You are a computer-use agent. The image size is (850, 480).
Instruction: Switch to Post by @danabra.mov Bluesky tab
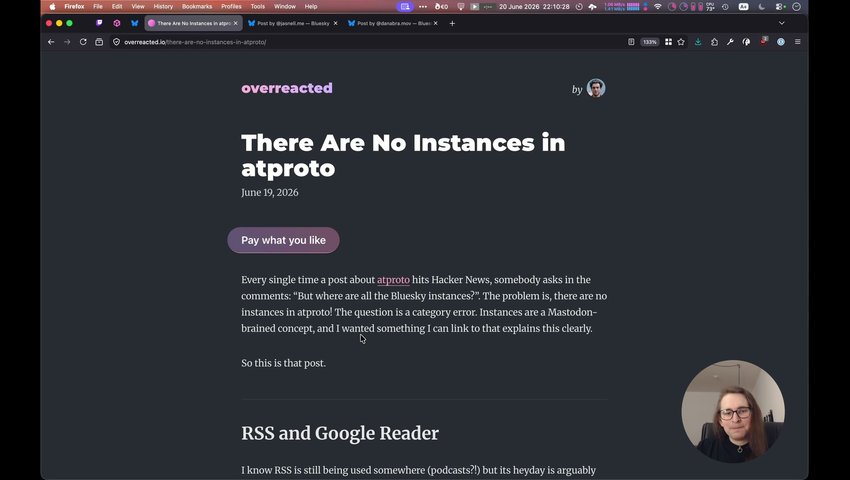[393, 23]
